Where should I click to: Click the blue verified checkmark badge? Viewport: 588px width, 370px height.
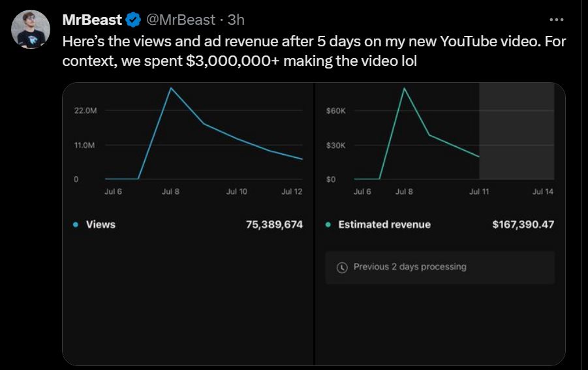(x=133, y=20)
